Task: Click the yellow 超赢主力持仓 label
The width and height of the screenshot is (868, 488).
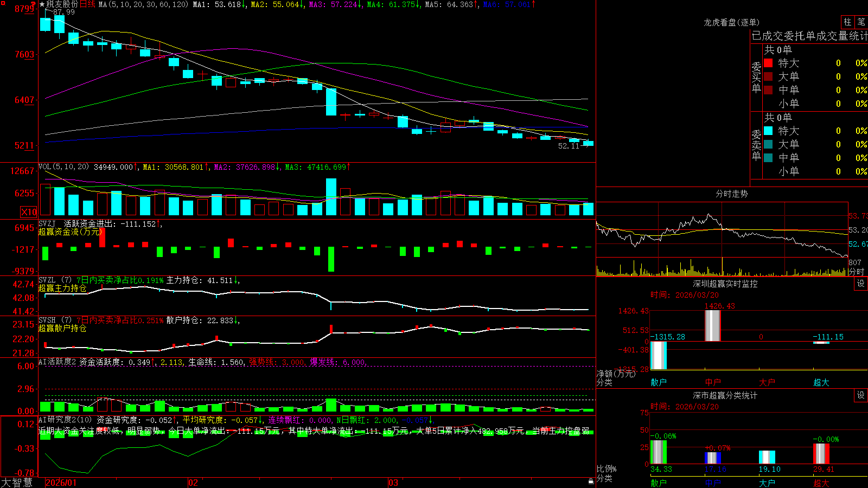Action: click(62, 288)
